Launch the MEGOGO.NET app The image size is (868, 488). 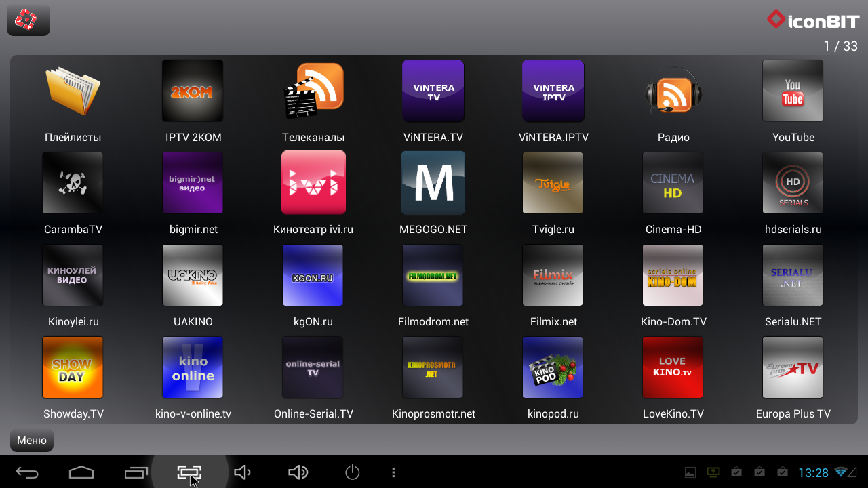[433, 182]
